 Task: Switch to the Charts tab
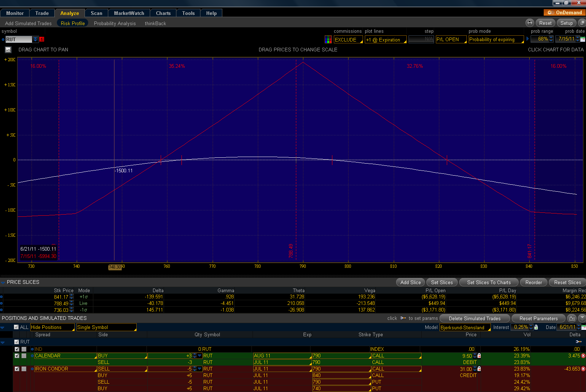(x=163, y=13)
